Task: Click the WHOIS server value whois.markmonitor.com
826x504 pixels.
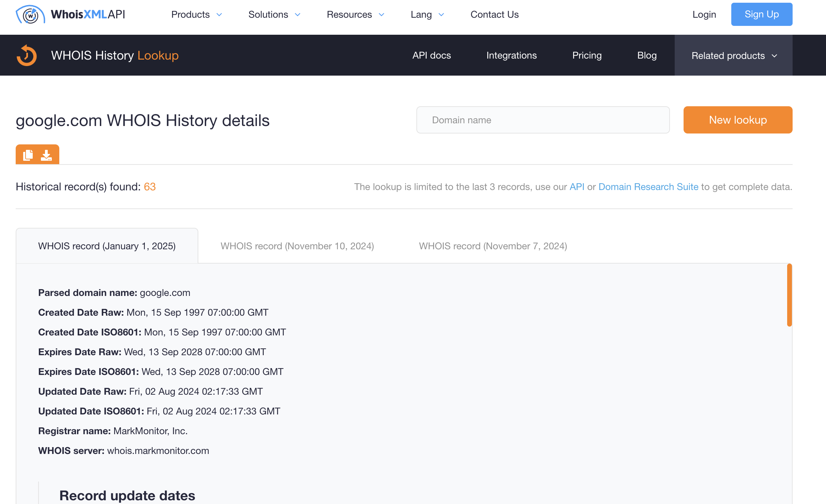Action: (158, 451)
